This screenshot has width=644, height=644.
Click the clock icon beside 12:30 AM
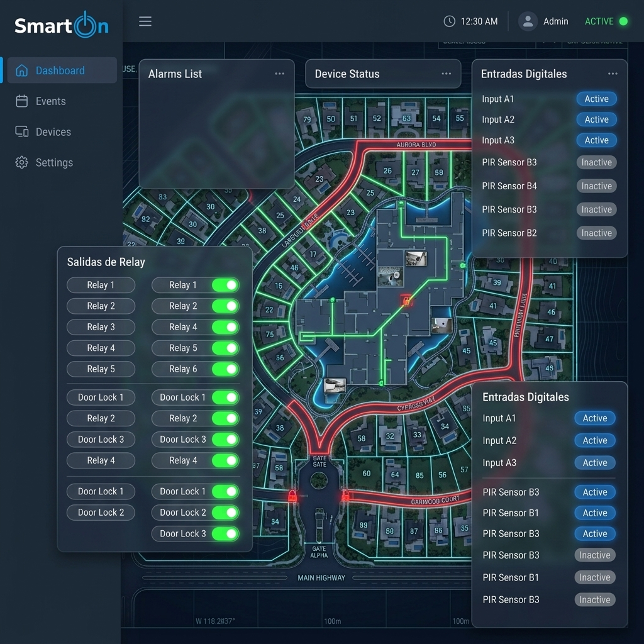coord(449,21)
